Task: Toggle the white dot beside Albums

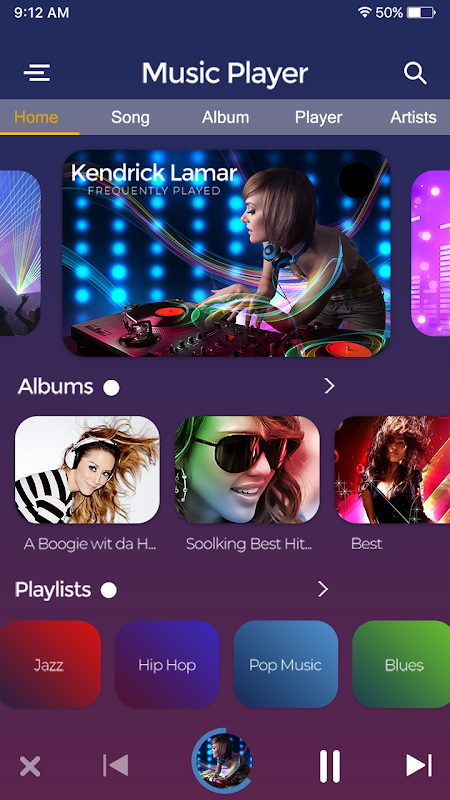Action: pyautogui.click(x=111, y=388)
